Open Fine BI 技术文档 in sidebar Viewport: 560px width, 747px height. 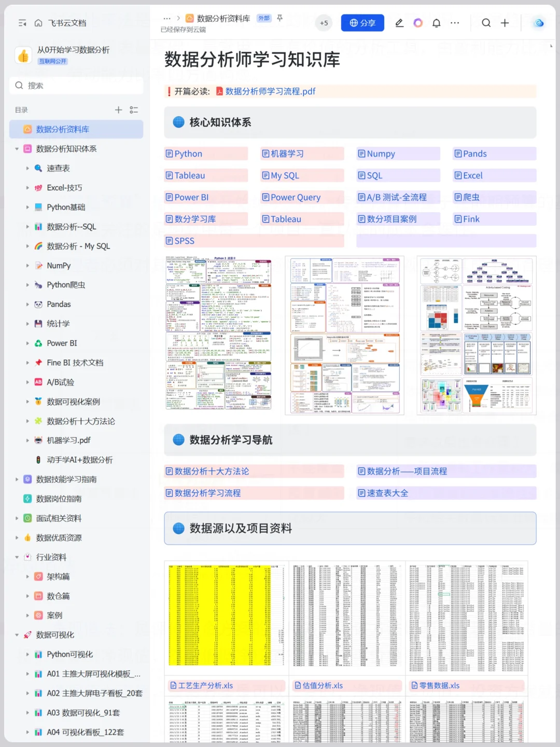coord(75,363)
